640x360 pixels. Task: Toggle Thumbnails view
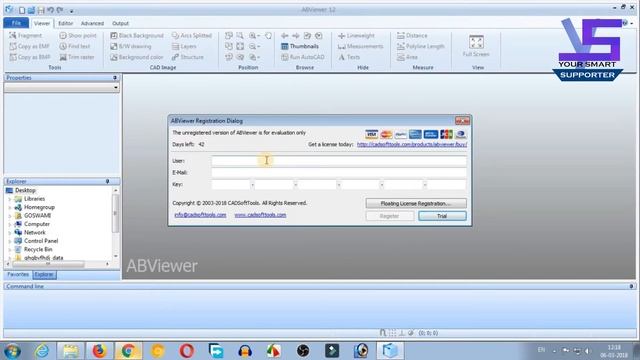click(x=300, y=47)
